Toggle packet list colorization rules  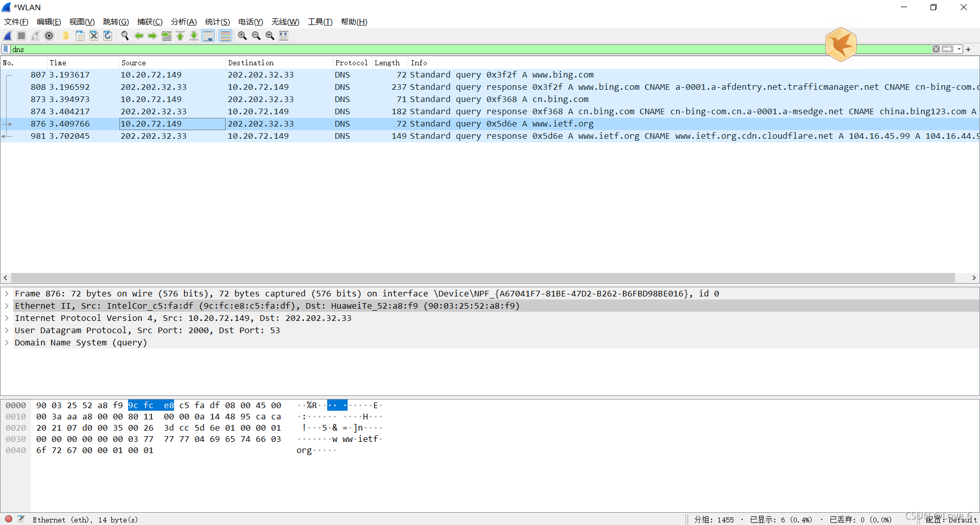point(225,36)
